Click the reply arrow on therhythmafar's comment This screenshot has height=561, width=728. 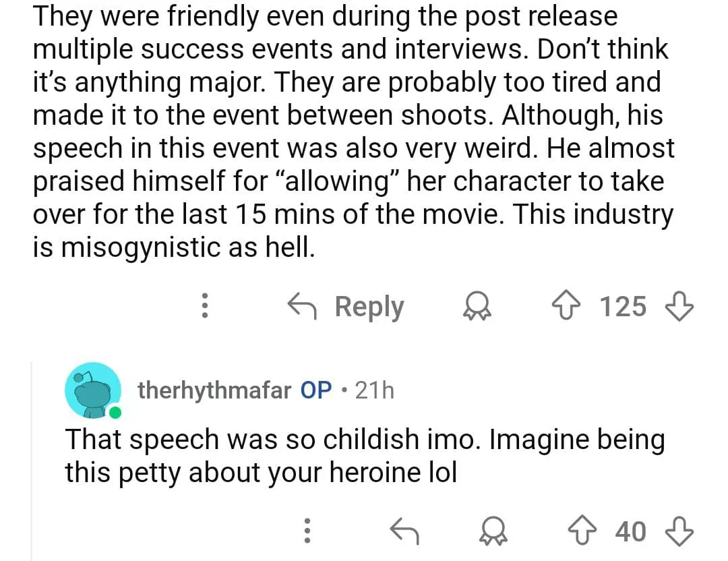pos(404,531)
